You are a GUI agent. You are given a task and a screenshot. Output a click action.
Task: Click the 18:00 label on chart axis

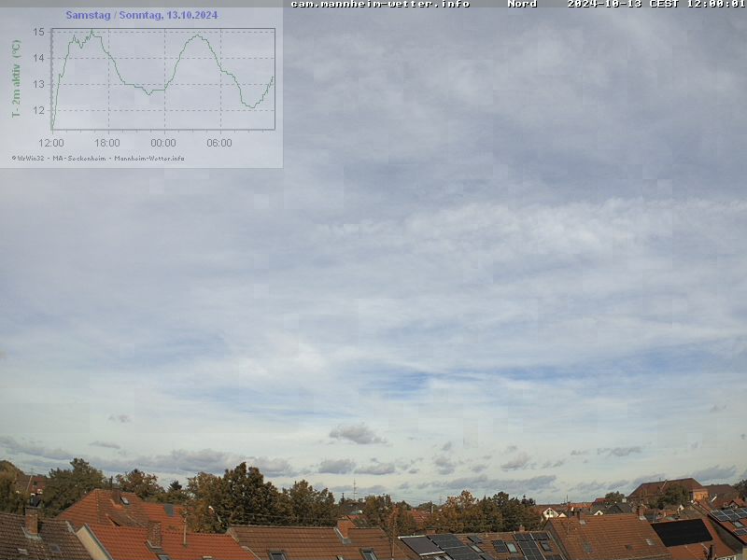point(107,143)
